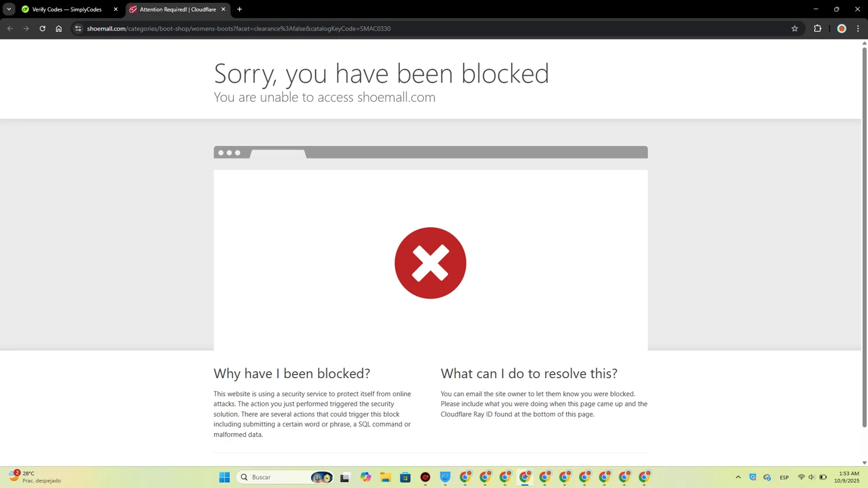Switch to the Verify Codes — SimplyCodes tab

point(67,9)
